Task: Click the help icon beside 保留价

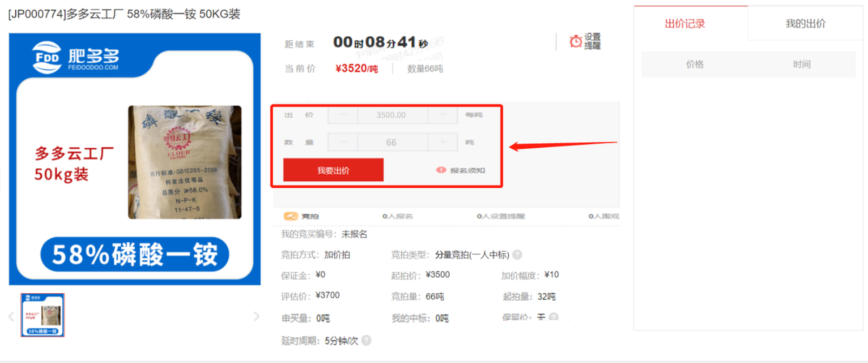Action: click(x=553, y=318)
